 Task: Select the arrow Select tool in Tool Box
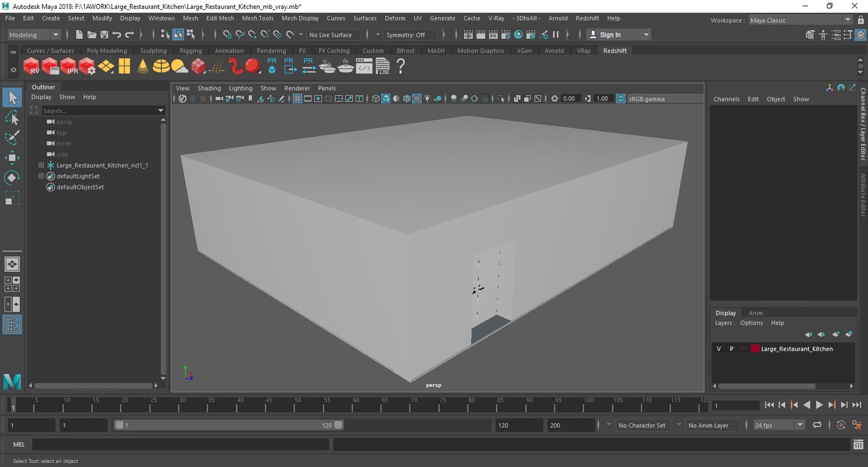[12, 97]
